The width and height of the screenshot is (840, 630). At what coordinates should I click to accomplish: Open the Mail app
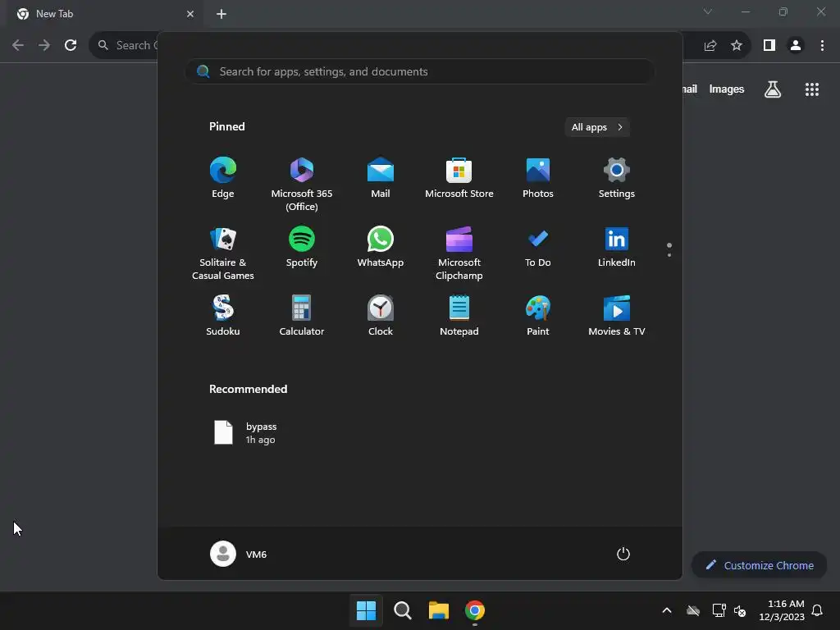pyautogui.click(x=381, y=178)
